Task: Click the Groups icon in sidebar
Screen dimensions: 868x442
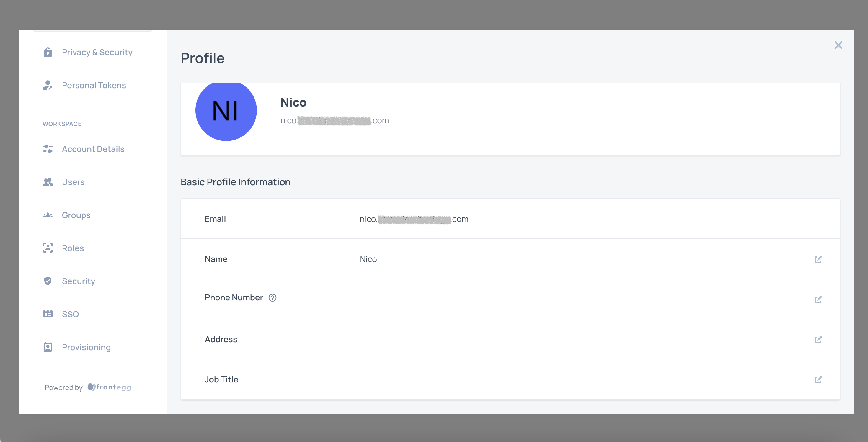Action: click(x=48, y=215)
